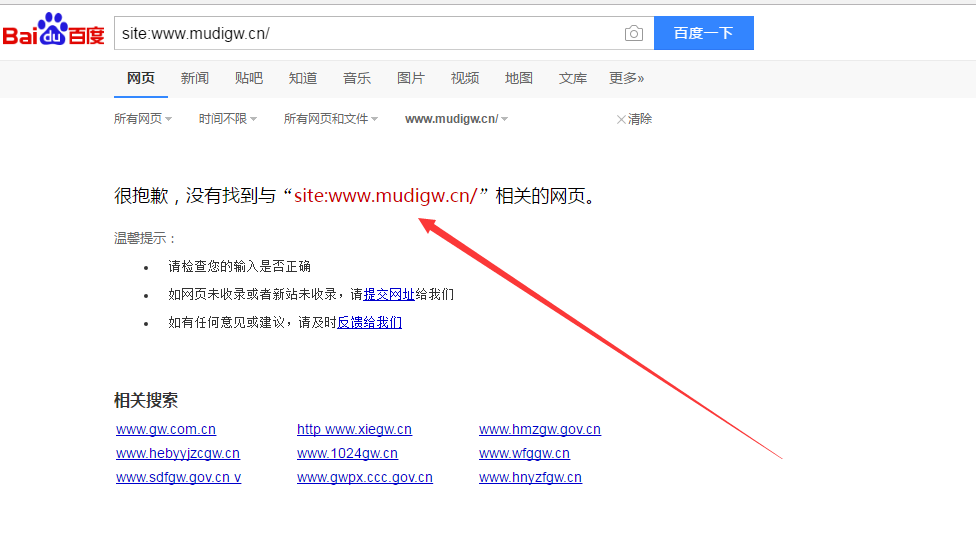976x555 pixels.
Task: Go to the 地图 tab
Action: [518, 78]
